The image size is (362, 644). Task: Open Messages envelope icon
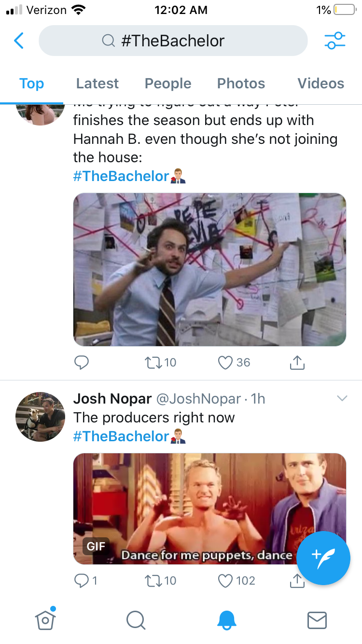(x=317, y=620)
